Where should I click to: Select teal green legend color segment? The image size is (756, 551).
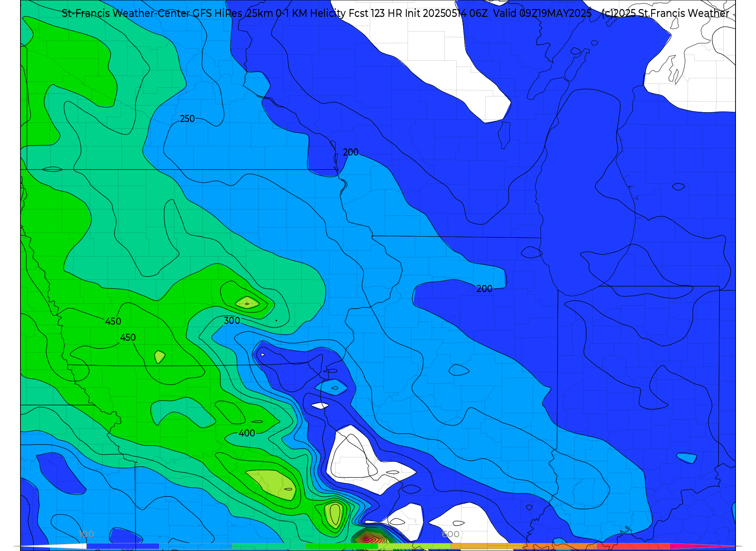tap(269, 546)
